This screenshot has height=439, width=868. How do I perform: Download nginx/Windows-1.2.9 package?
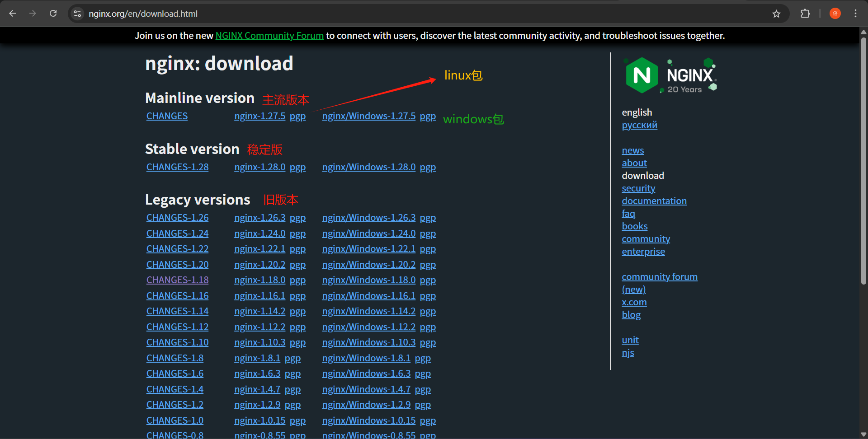[367, 405]
